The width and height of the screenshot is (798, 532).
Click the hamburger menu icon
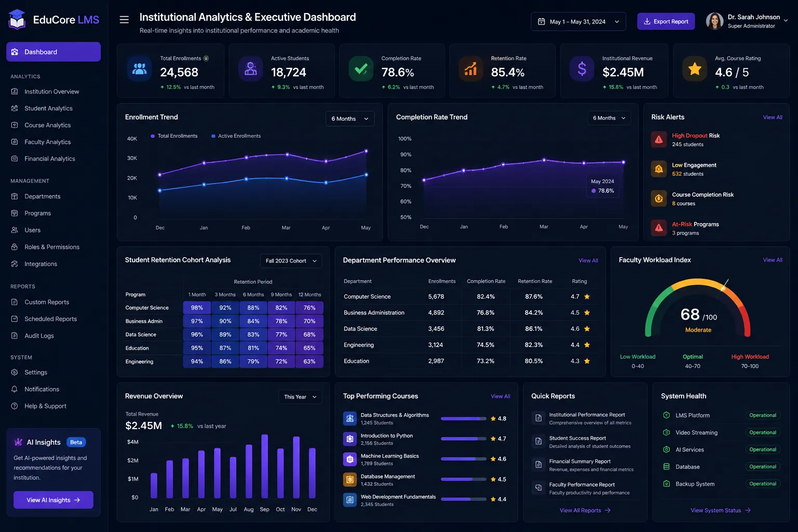(x=124, y=20)
